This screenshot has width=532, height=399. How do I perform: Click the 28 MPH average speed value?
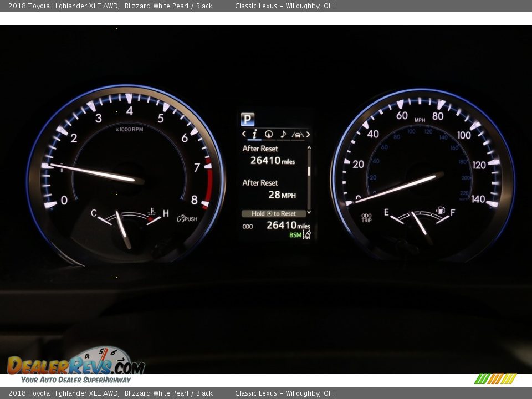(x=282, y=195)
